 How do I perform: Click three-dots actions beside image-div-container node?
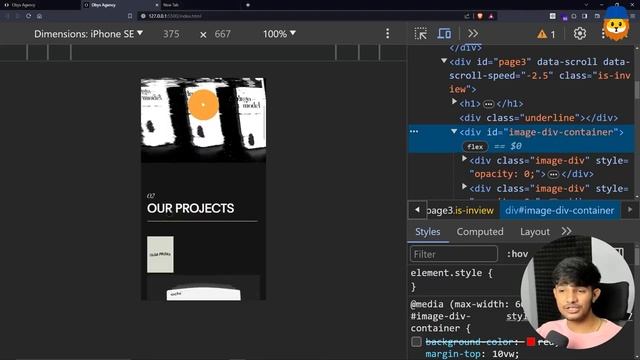point(414,131)
